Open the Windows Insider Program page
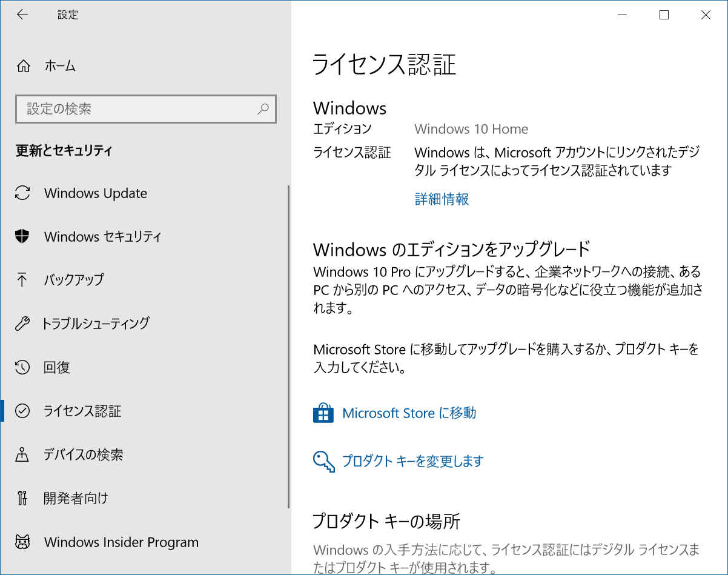The height and width of the screenshot is (575, 728). pyautogui.click(x=145, y=542)
